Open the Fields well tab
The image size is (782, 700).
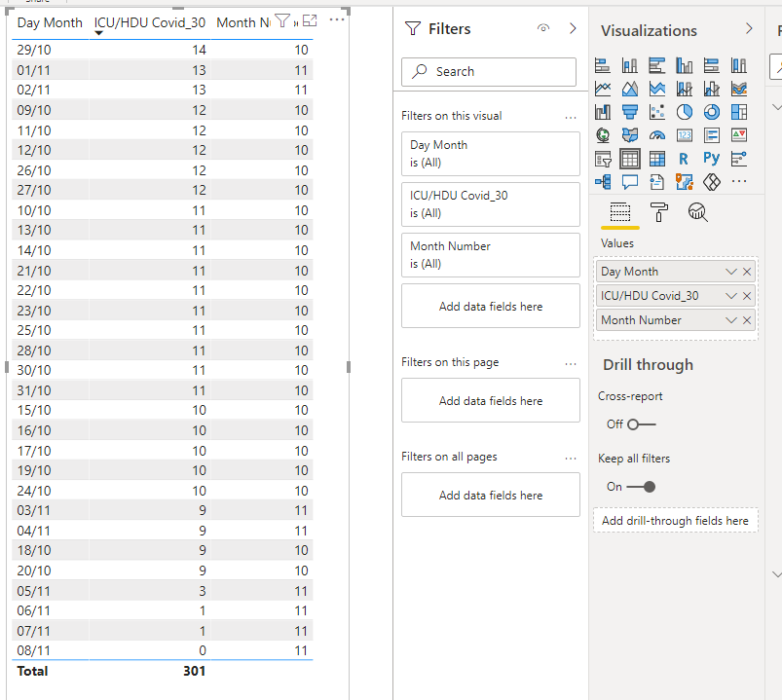pos(620,213)
